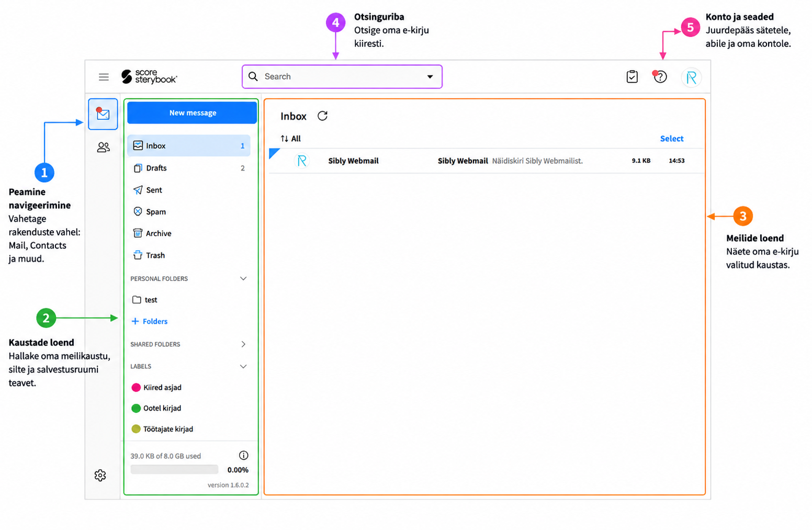This screenshot has width=812, height=530.
Task: Open the Contacts app in sidebar
Action: click(103, 148)
